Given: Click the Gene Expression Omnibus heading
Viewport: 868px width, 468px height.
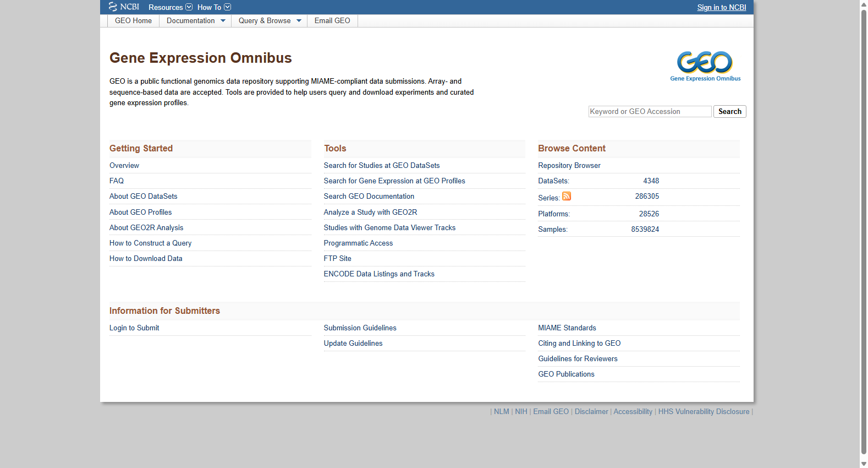Looking at the screenshot, I should click(201, 58).
